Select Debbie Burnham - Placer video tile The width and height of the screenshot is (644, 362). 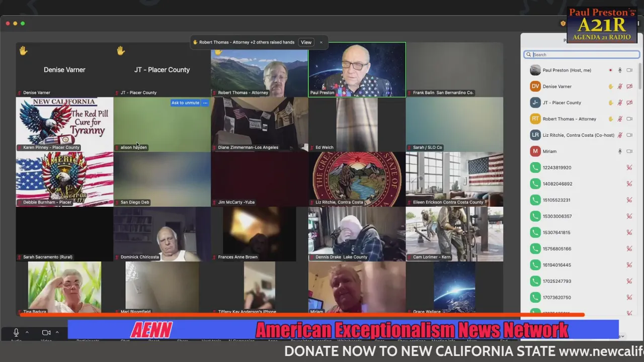(64, 179)
